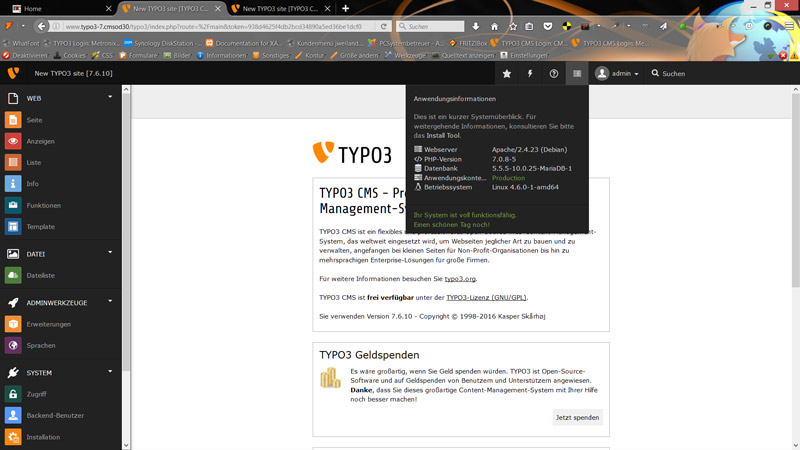Click the browser back arrow
Image resolution: width=800 pixels, height=450 pixels.
41,26
